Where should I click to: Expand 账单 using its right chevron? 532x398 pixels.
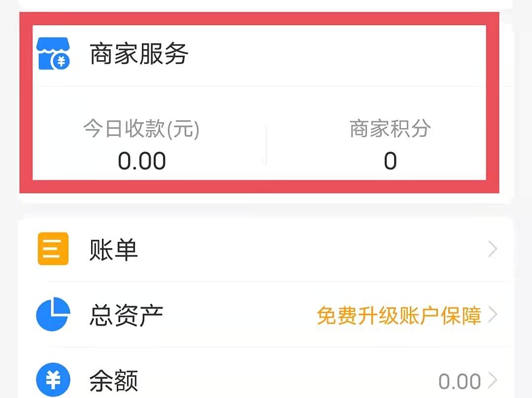(493, 249)
